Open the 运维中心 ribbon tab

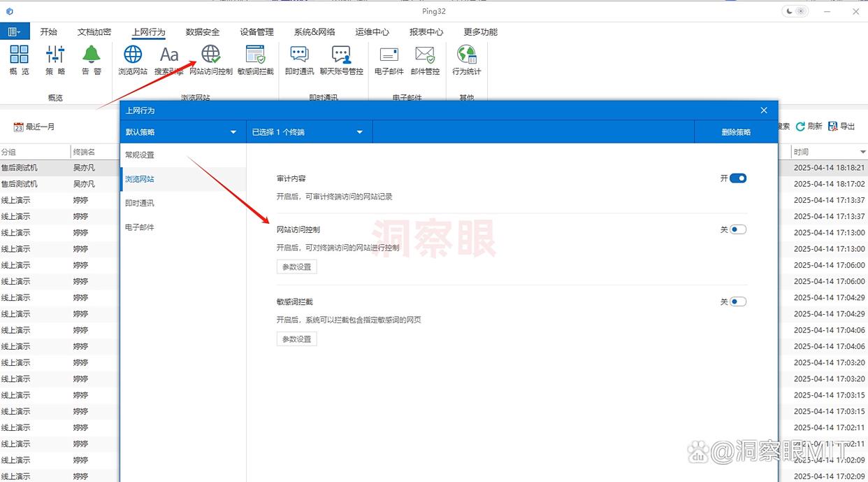point(372,31)
